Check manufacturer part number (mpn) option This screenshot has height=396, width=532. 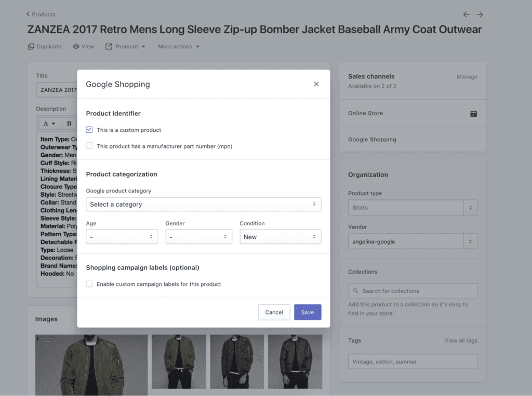pos(89,146)
